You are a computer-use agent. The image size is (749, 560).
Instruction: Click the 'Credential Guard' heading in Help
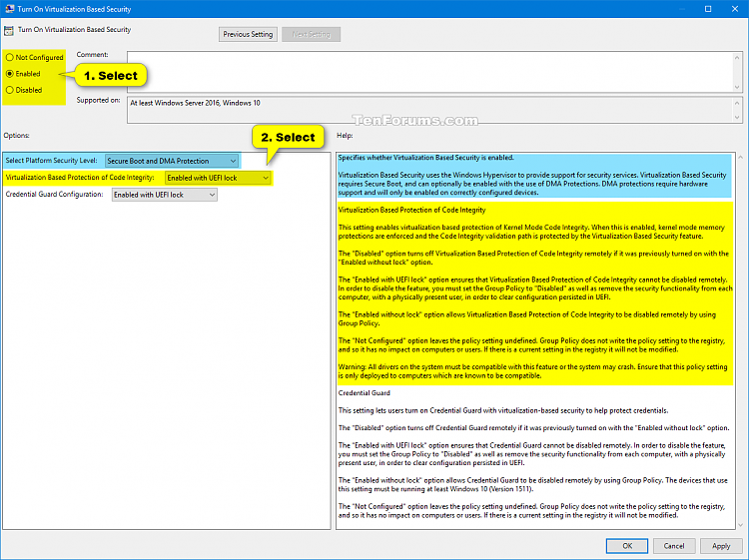point(364,393)
